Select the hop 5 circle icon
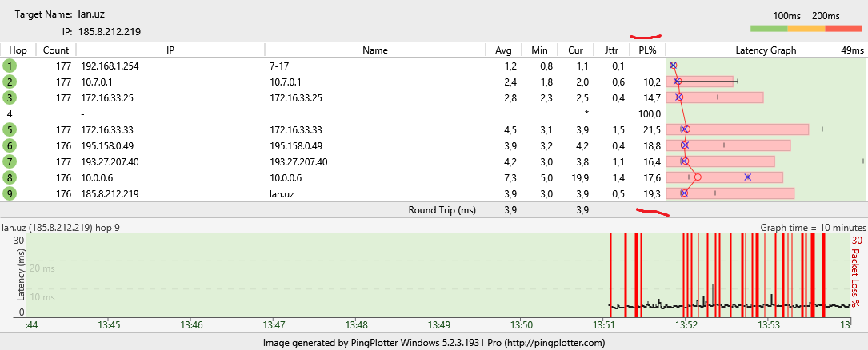This screenshot has height=350, width=868. point(10,129)
